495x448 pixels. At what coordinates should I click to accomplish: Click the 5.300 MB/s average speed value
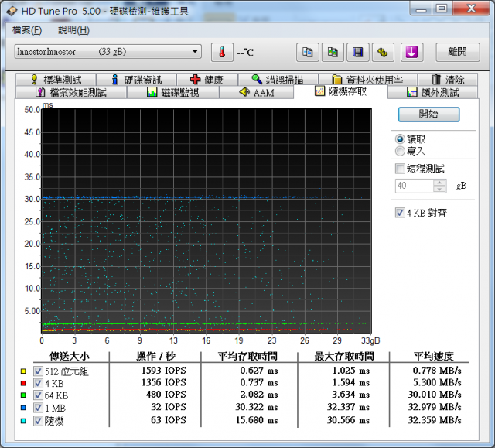(x=437, y=382)
